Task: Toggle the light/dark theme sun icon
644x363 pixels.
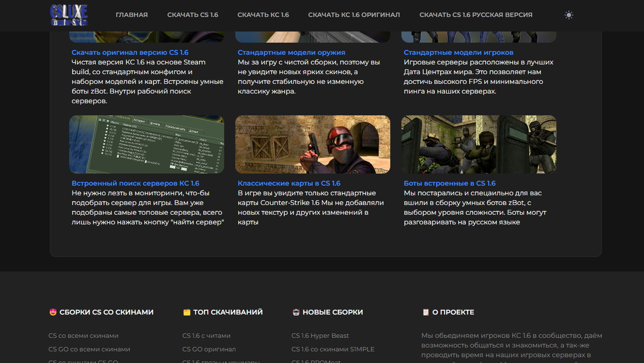Action: (x=569, y=15)
